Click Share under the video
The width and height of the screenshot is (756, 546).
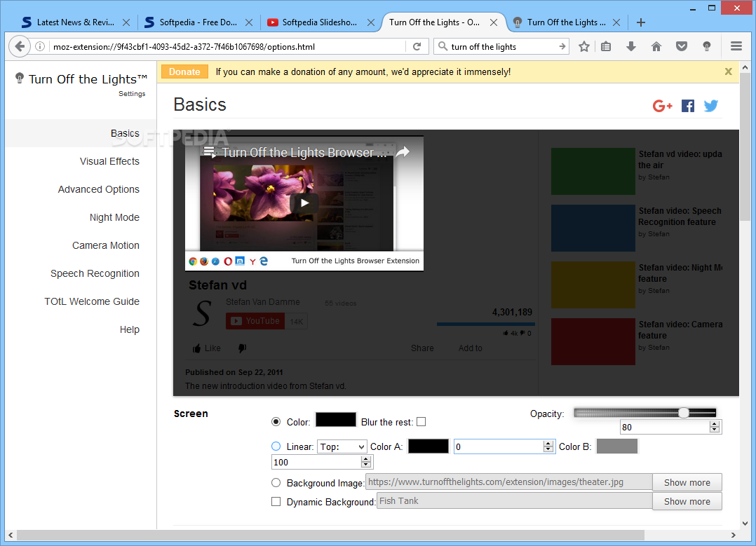point(422,348)
